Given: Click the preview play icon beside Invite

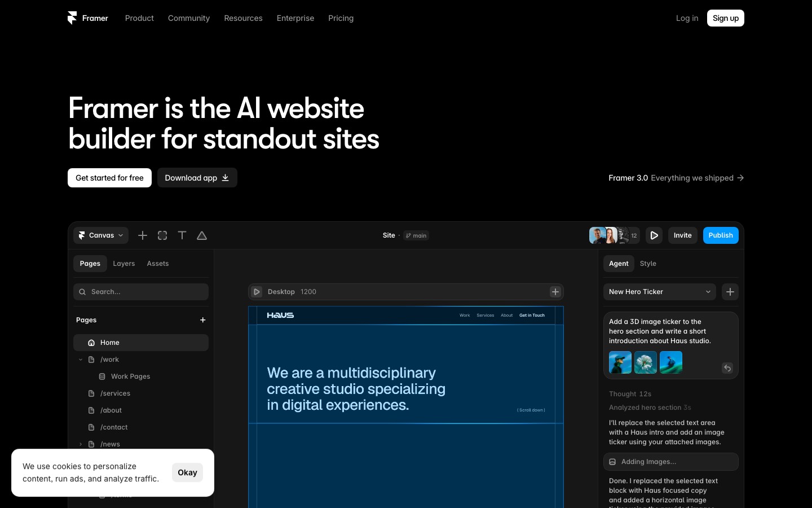Looking at the screenshot, I should tap(654, 235).
